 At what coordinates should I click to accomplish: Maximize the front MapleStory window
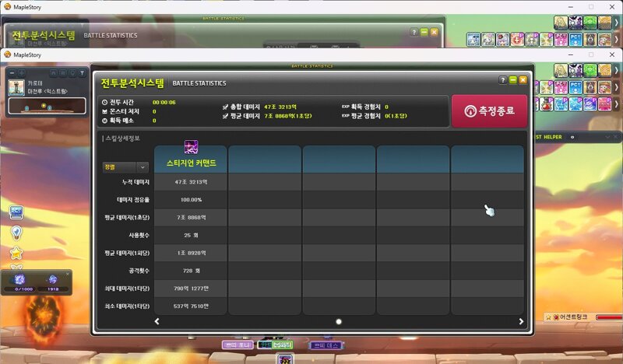(x=591, y=54)
